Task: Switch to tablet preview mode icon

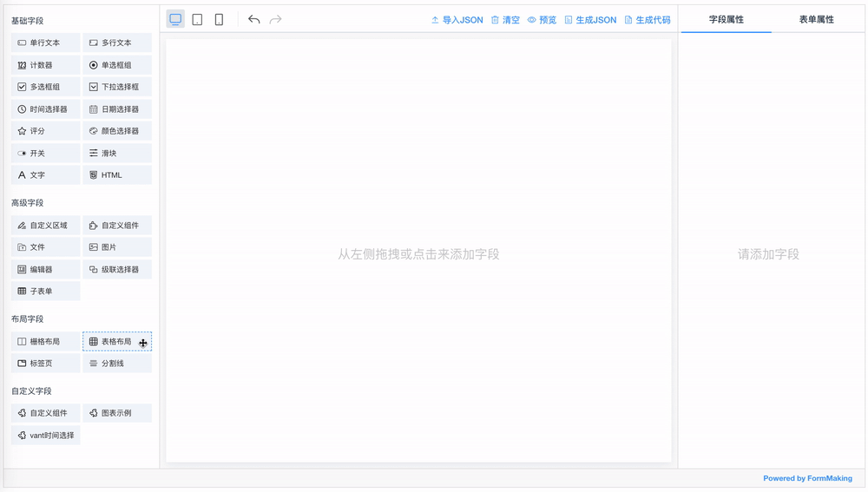Action: (x=197, y=20)
